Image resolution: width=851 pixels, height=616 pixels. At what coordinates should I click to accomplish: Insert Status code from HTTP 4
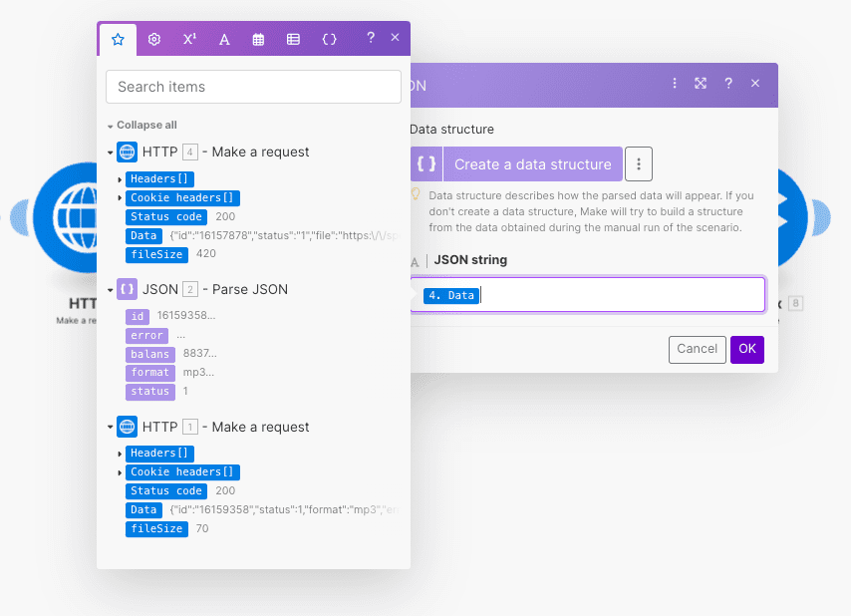pos(166,217)
